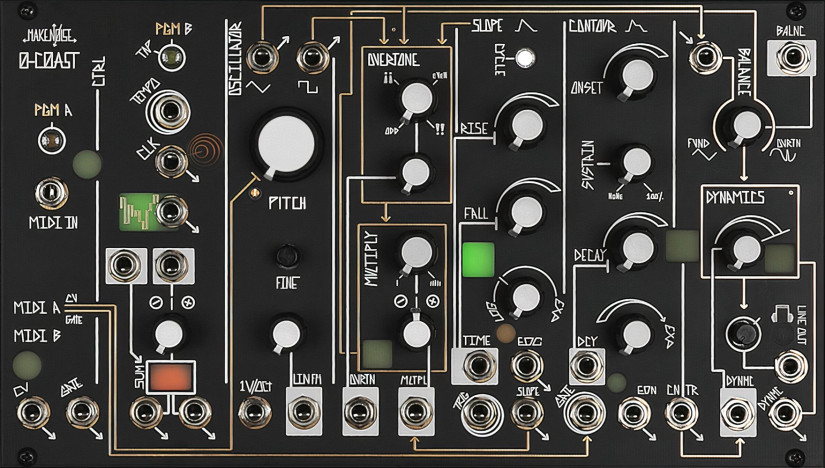The height and width of the screenshot is (468, 825).
Task: Select the 1V/OCT input jack
Action: 255,412
